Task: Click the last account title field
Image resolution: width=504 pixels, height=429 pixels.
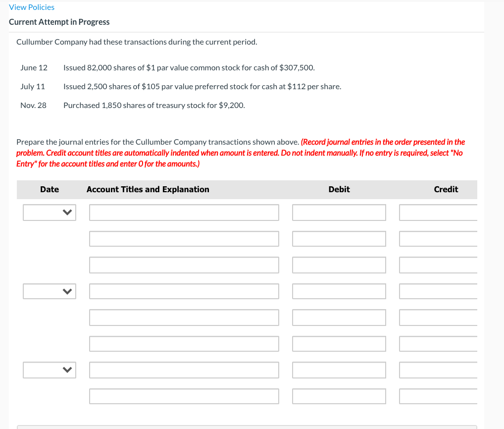Action: click(x=184, y=396)
